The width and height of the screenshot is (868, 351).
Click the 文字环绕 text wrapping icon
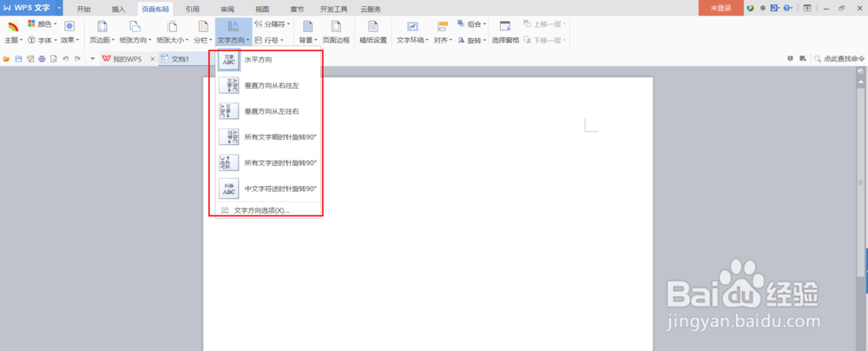coord(412,26)
